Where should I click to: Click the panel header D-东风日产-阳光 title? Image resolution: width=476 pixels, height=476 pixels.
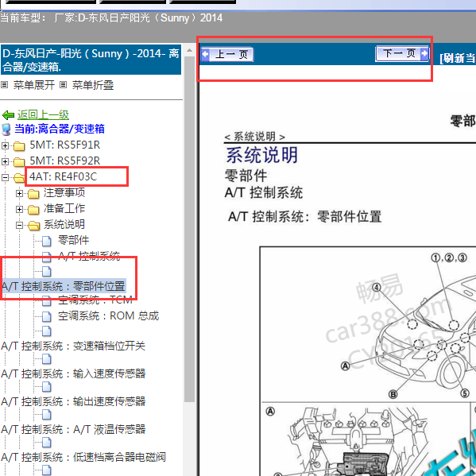(91, 60)
